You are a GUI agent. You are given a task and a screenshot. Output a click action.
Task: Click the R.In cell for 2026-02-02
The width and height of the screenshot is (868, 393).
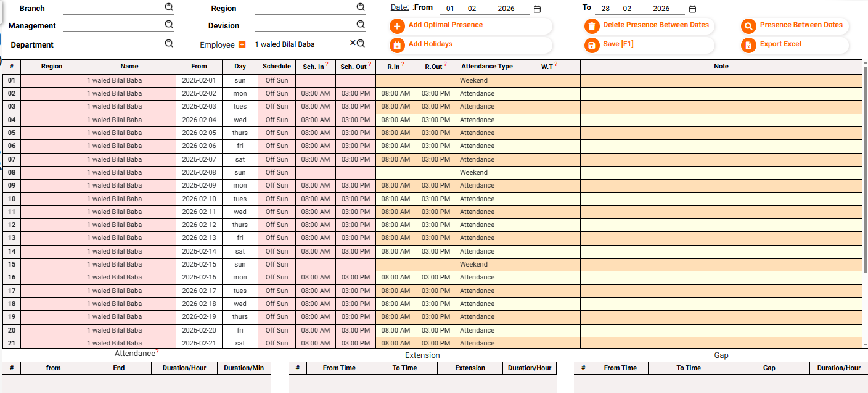pyautogui.click(x=395, y=94)
